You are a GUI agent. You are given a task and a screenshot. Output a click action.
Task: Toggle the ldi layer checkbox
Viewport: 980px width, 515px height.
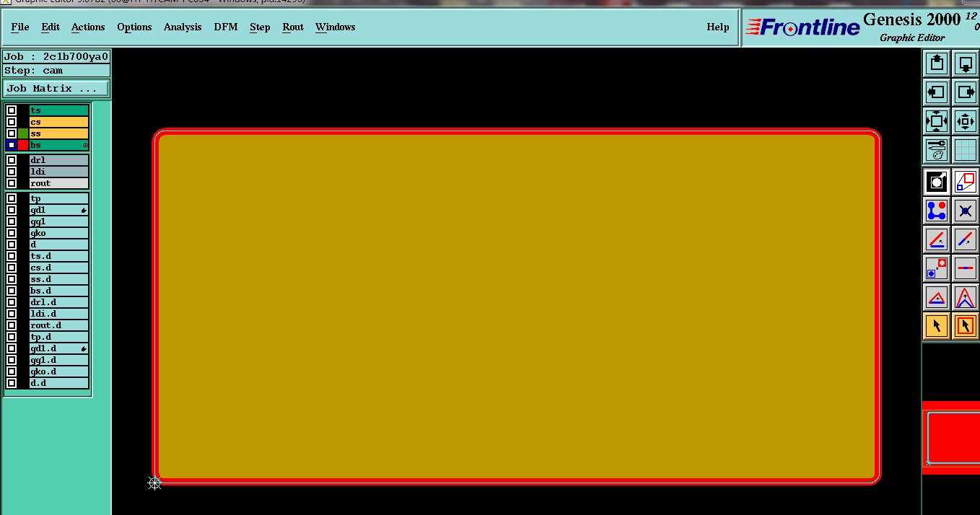click(x=12, y=172)
